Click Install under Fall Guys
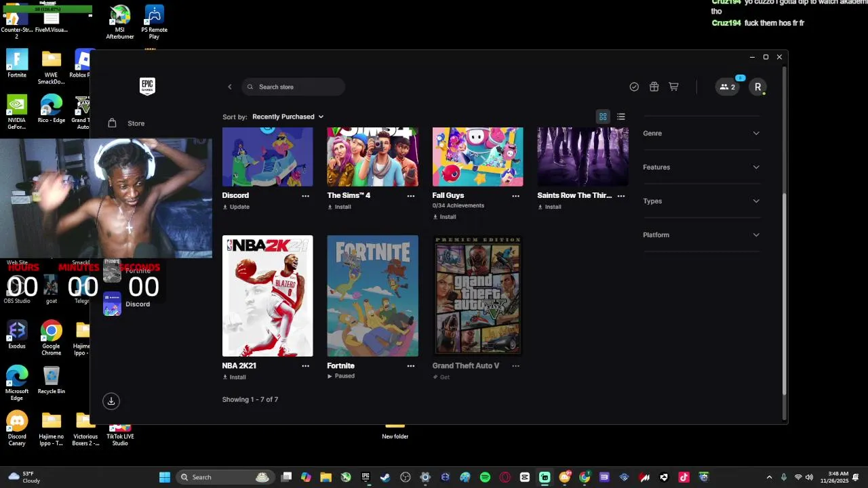Screen dimensions: 868x488 coord(444,217)
